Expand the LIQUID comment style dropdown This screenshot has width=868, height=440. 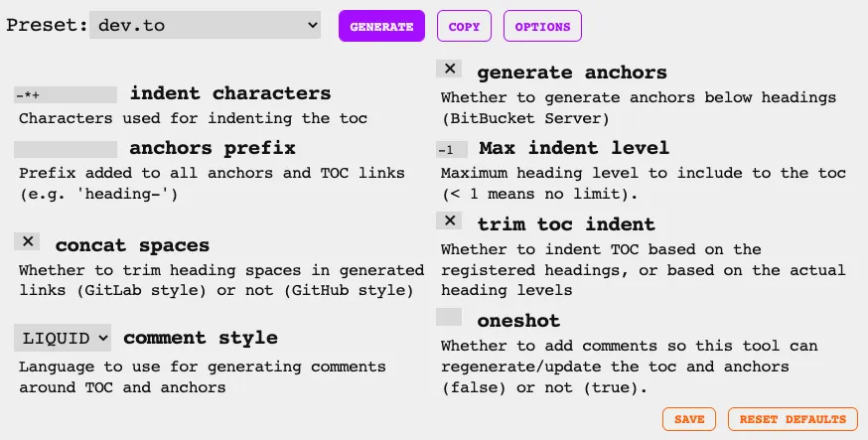(x=64, y=338)
